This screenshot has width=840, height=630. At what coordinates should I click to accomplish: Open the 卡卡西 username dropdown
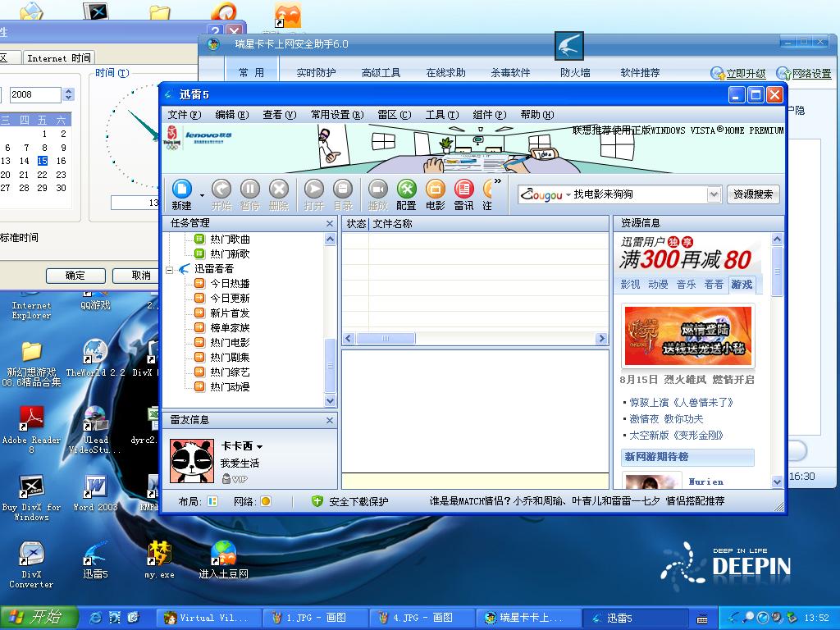tap(260, 447)
